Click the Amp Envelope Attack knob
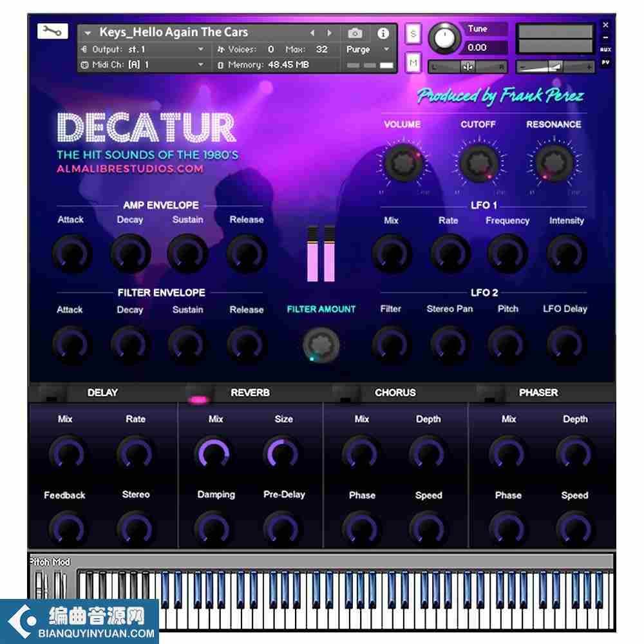The width and height of the screenshot is (644, 644). (x=71, y=253)
